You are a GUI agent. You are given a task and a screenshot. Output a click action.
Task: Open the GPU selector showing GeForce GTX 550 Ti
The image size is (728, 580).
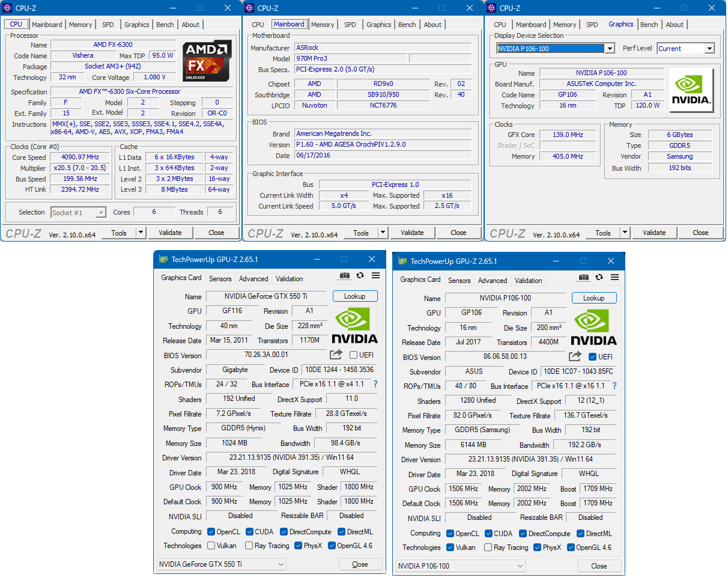221,564
